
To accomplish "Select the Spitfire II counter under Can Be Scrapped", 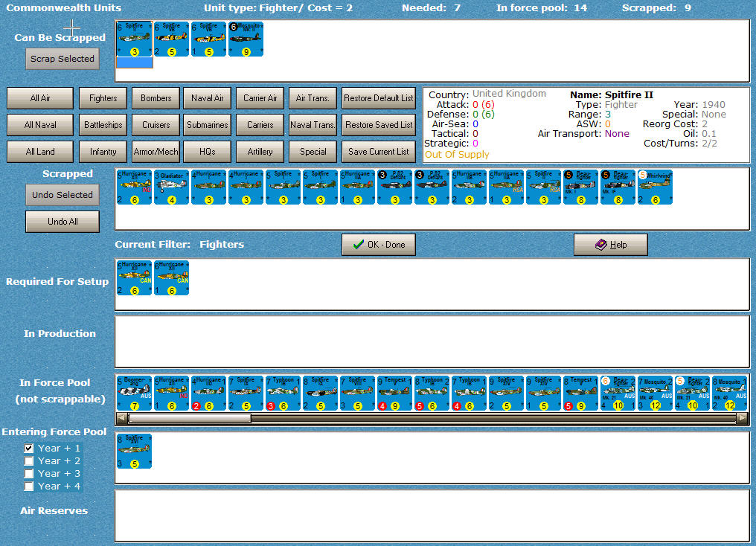I will tap(134, 39).
